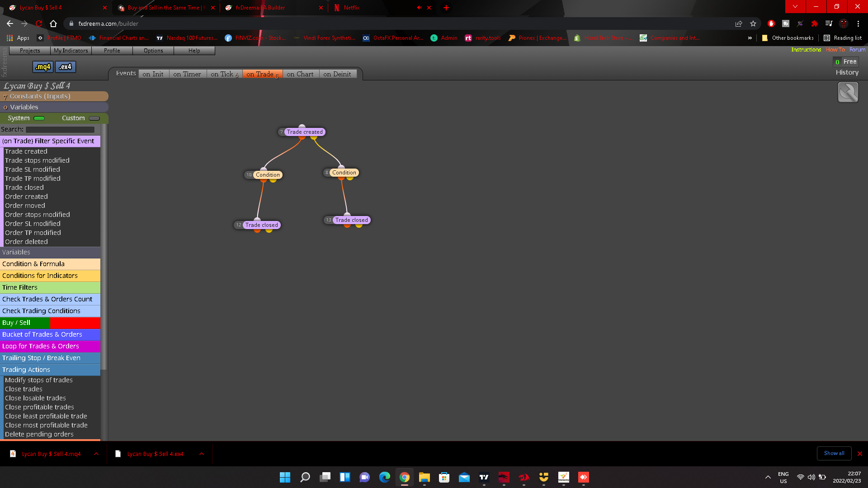Bookmark this page with the star icon

pyautogui.click(x=753, y=23)
